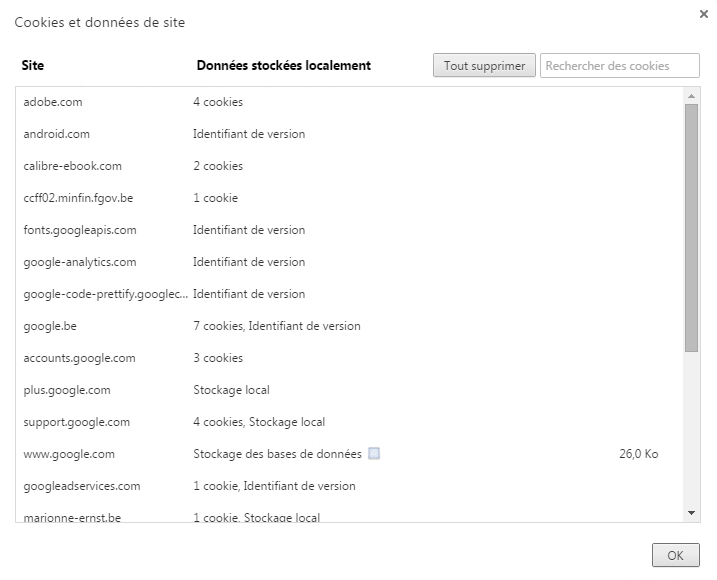
Task: Click the Tout supprimer button
Action: 484,65
